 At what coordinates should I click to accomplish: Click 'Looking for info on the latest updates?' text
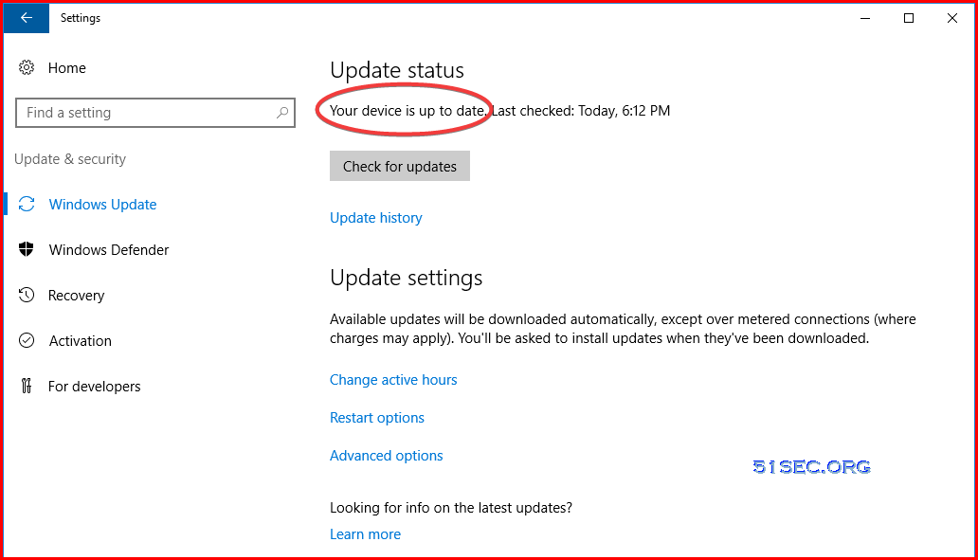(451, 508)
